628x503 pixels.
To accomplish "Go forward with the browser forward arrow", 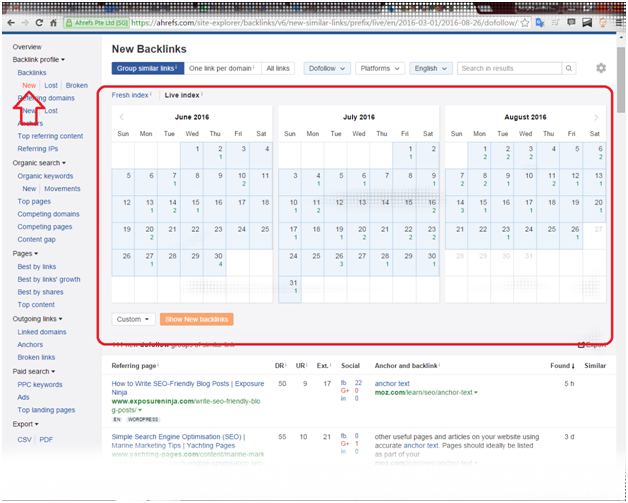I will (x=25, y=23).
